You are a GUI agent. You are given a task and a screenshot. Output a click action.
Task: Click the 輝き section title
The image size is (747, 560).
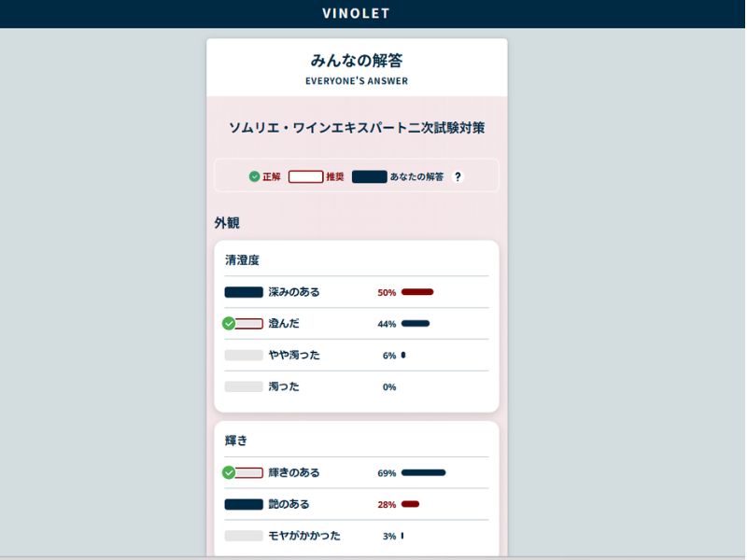coord(236,441)
